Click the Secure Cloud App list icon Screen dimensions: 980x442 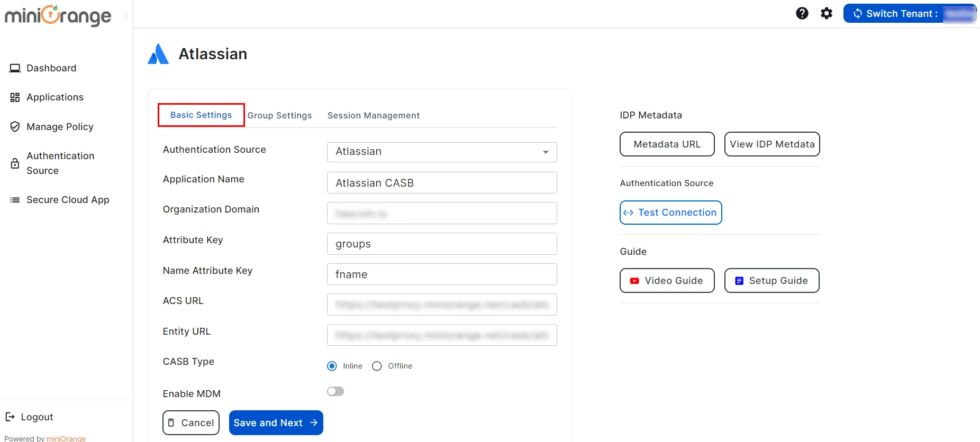click(x=15, y=200)
